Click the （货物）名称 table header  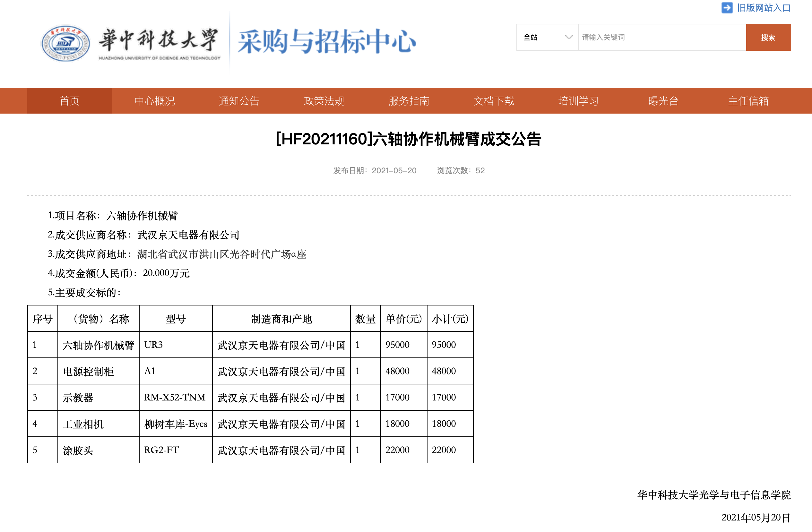[x=99, y=319]
